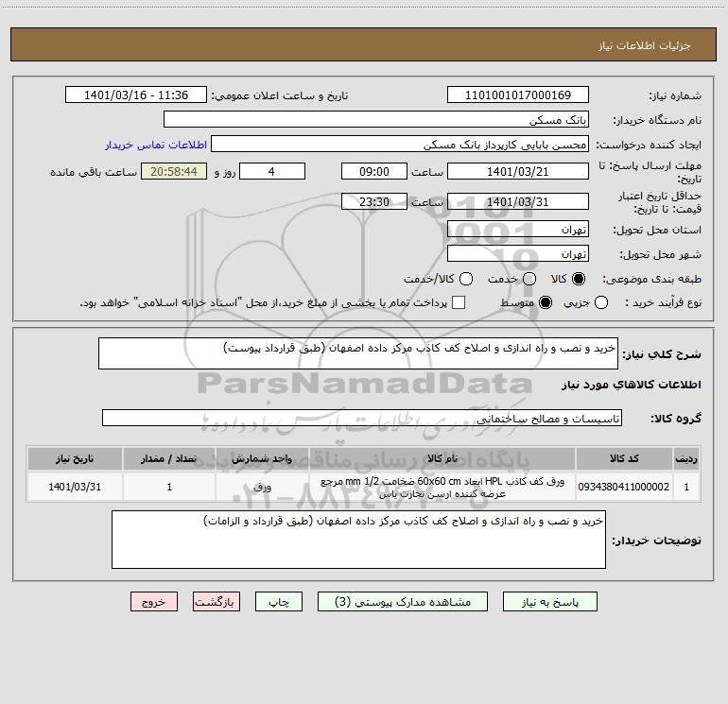Click the چاپ print button

point(279,602)
